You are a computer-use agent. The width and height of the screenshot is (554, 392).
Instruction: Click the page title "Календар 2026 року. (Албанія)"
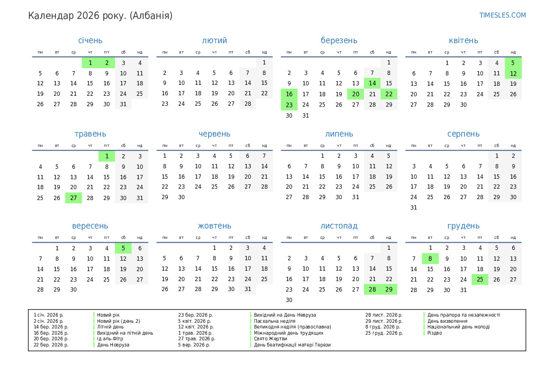(x=100, y=16)
